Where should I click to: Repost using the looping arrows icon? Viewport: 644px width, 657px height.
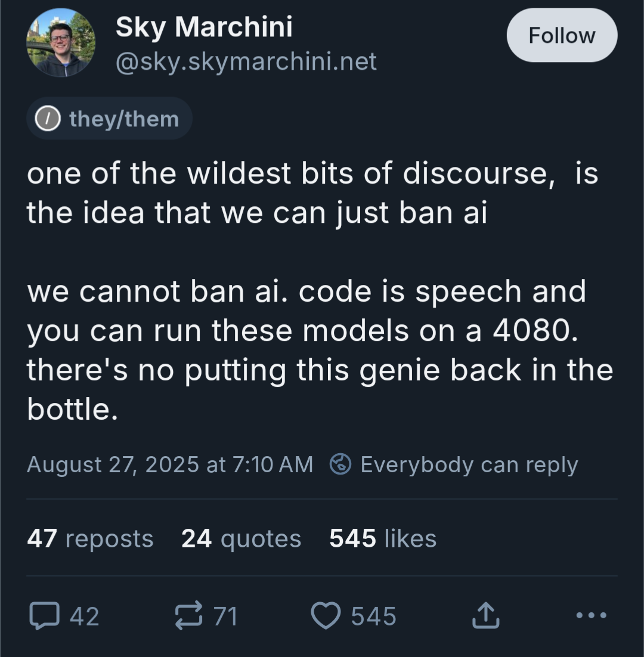188,615
